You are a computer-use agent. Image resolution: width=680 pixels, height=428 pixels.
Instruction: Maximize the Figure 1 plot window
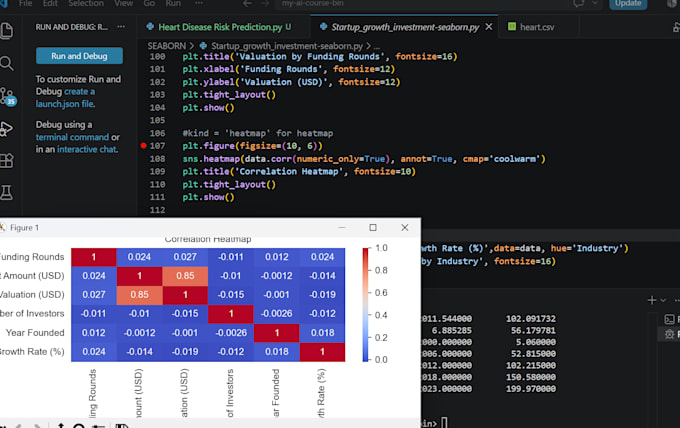(373, 228)
